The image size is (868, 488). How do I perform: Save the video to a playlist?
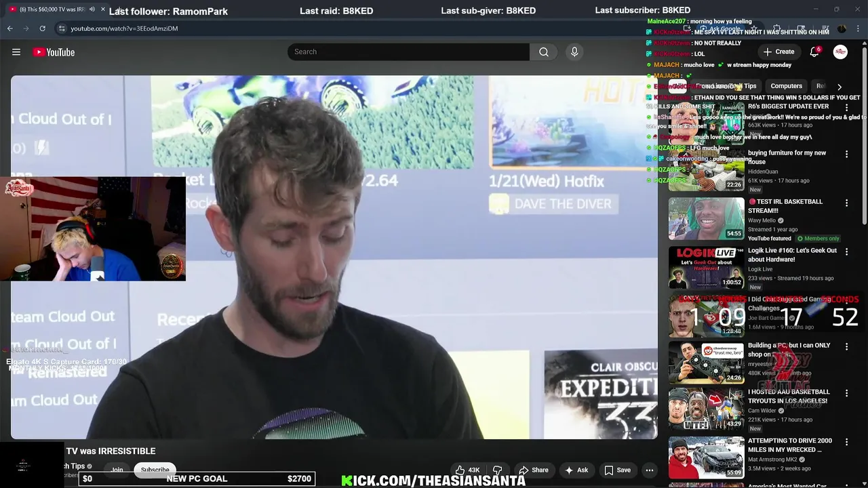617,470
